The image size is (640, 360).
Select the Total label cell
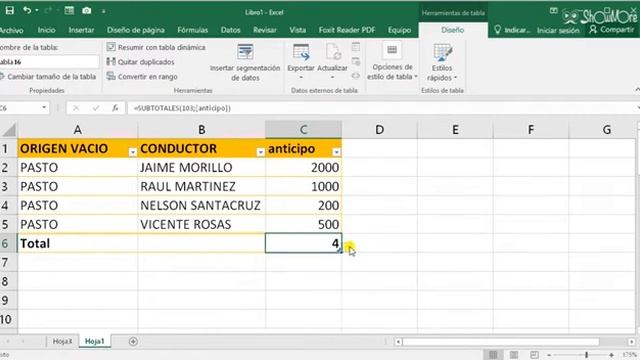click(x=78, y=244)
